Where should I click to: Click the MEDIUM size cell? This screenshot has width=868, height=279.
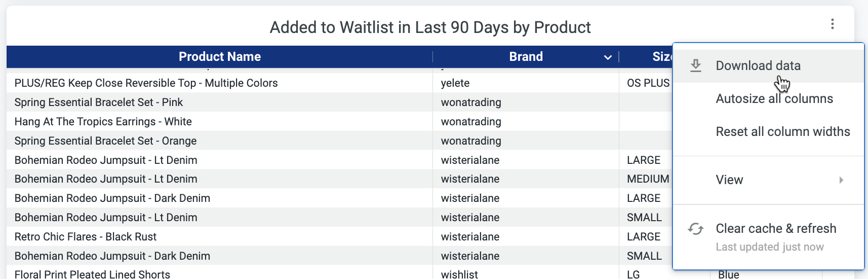point(647,179)
